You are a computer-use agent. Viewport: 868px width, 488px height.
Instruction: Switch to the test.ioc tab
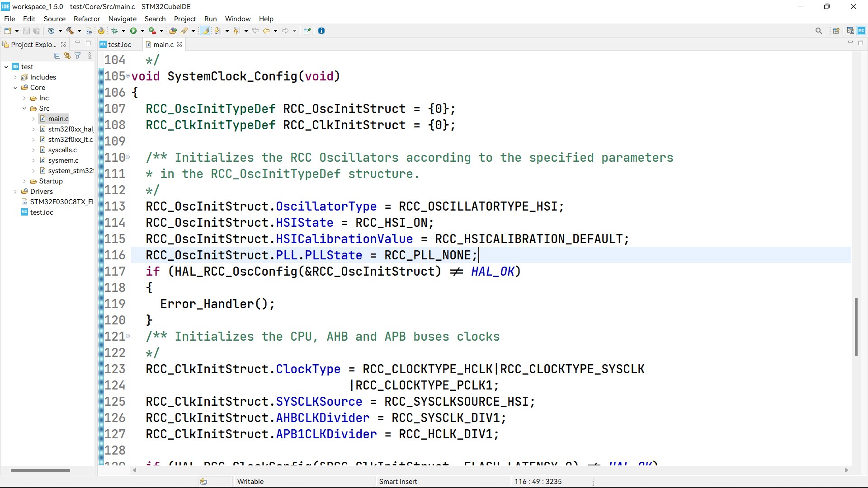click(119, 44)
